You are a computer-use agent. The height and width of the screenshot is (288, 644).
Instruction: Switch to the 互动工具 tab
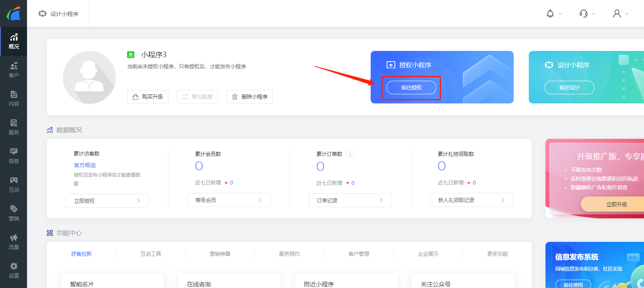(151, 254)
